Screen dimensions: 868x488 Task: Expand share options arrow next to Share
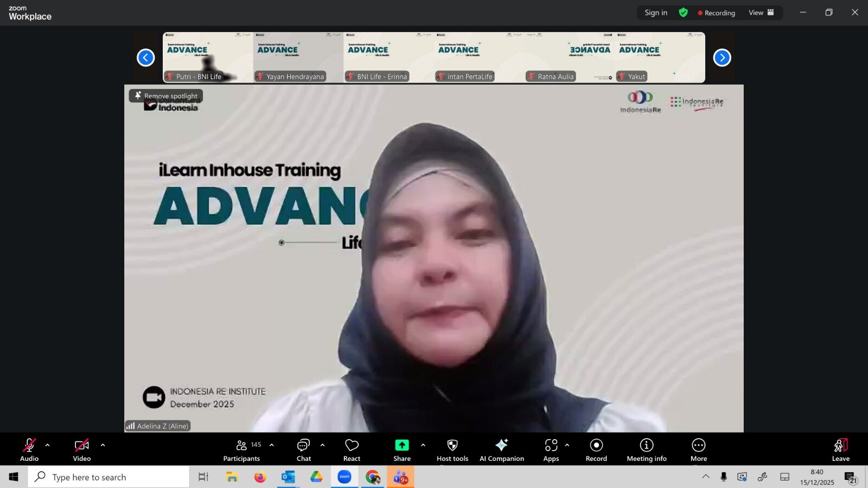[423, 445]
